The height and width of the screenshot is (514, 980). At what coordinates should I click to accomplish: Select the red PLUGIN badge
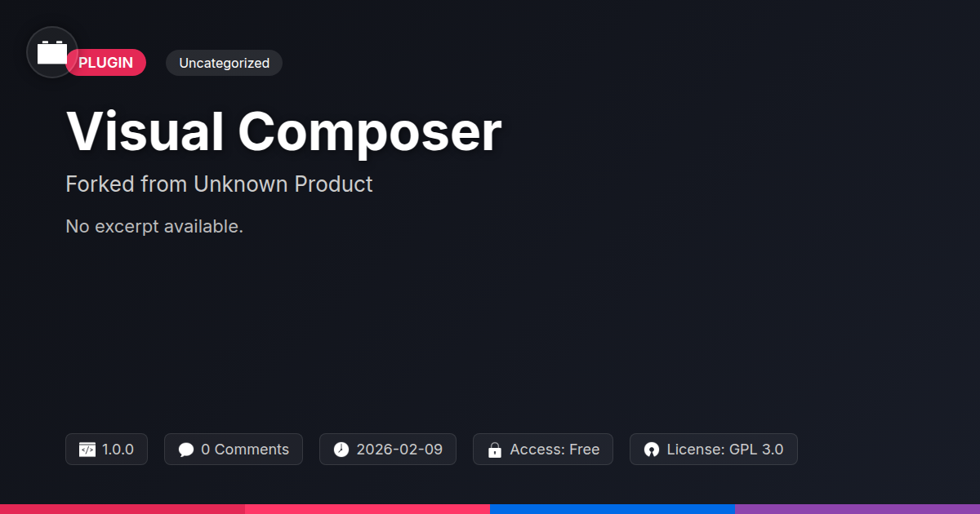(x=106, y=63)
